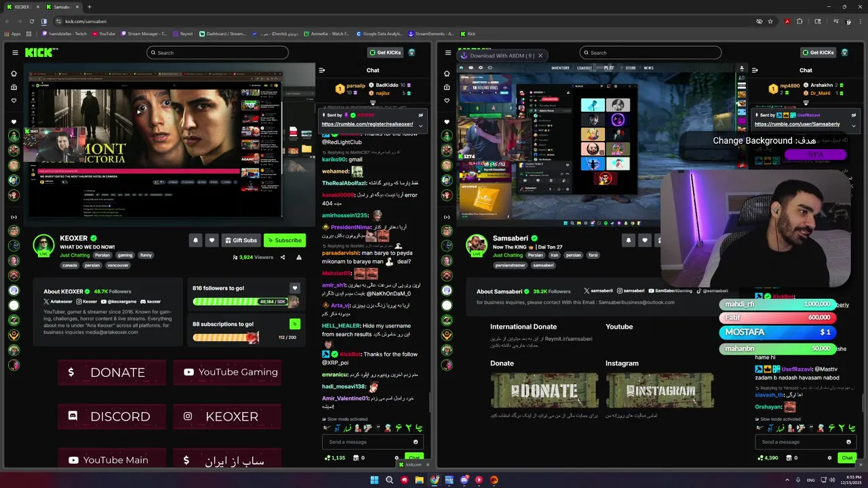868x488 pixels.
Task: Click followers goal heart button
Action: coord(294,288)
